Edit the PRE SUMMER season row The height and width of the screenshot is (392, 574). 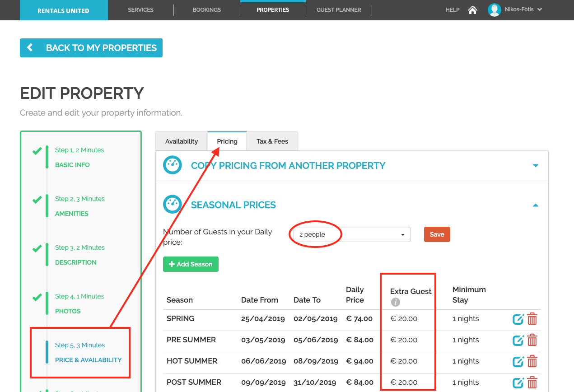(x=518, y=341)
